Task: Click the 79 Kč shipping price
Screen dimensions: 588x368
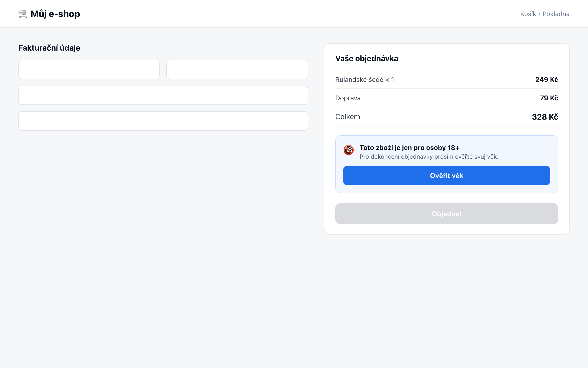Action: pyautogui.click(x=549, y=98)
